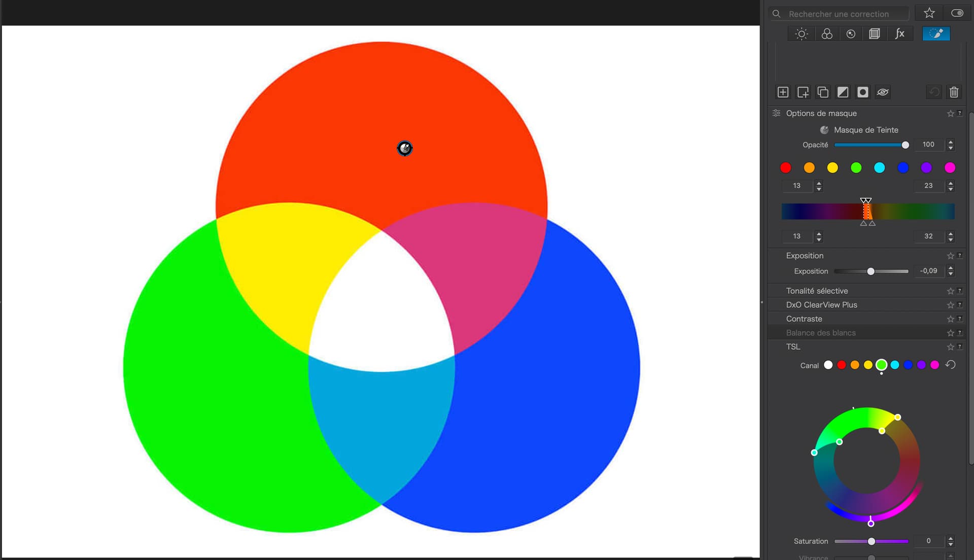This screenshot has height=560, width=974.
Task: Toggle mask visibility (eye icon)
Action: click(883, 92)
